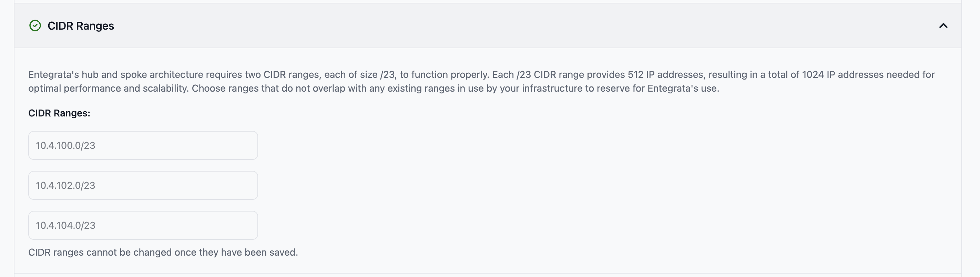Click the CIDR Ranges bold label
Image resolution: width=980 pixels, height=277 pixels.
click(x=59, y=113)
